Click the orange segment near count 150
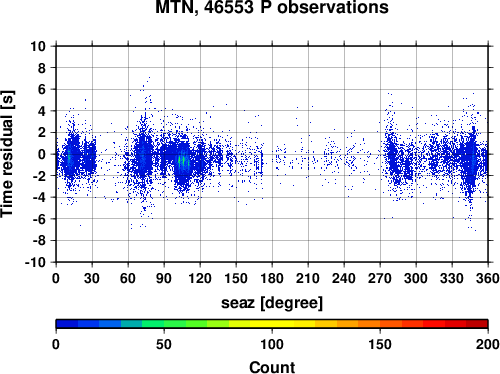The image size is (500, 374). coord(380,324)
